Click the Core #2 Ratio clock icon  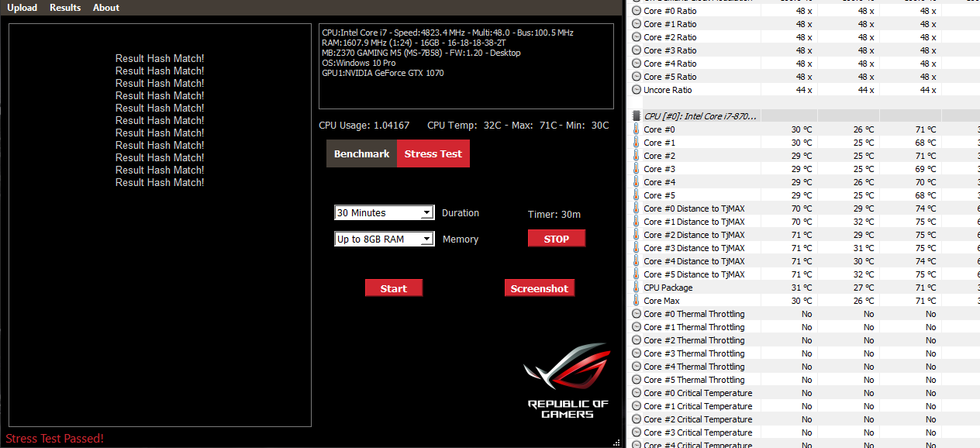tap(637, 37)
